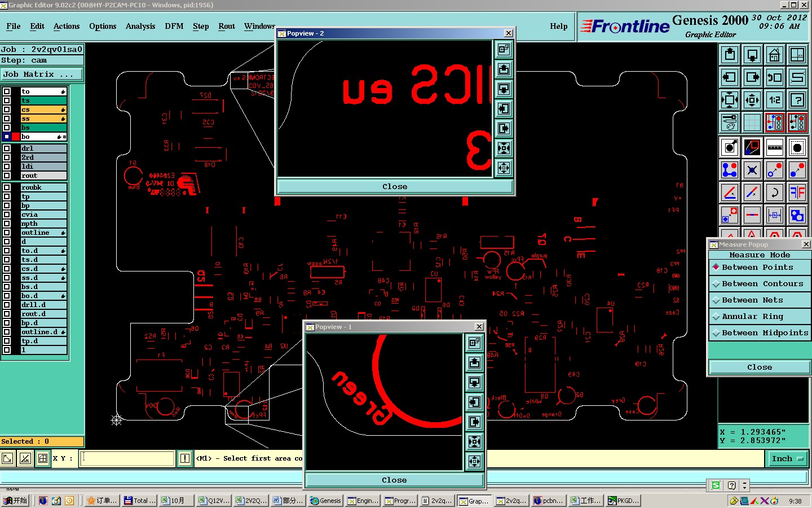Click the XY window view icon

pos(797,55)
